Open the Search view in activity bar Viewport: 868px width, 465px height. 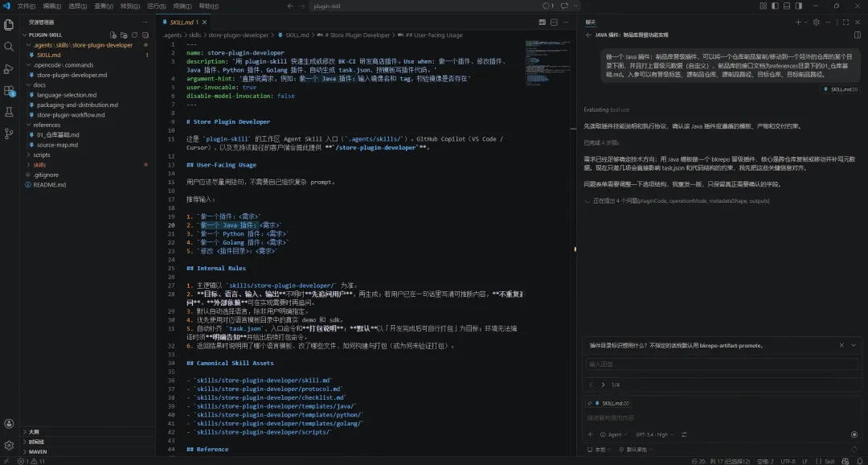click(9, 47)
